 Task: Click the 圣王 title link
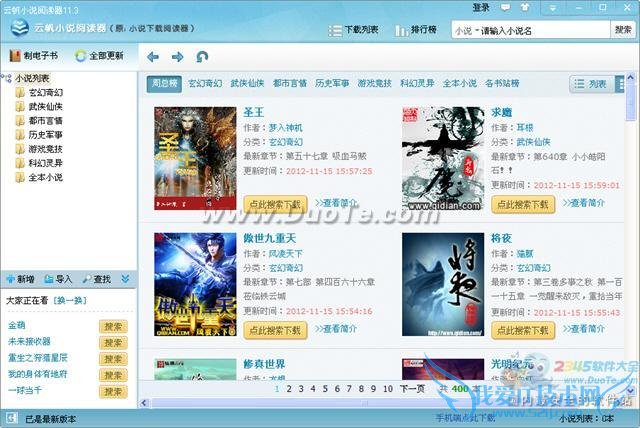[253, 112]
